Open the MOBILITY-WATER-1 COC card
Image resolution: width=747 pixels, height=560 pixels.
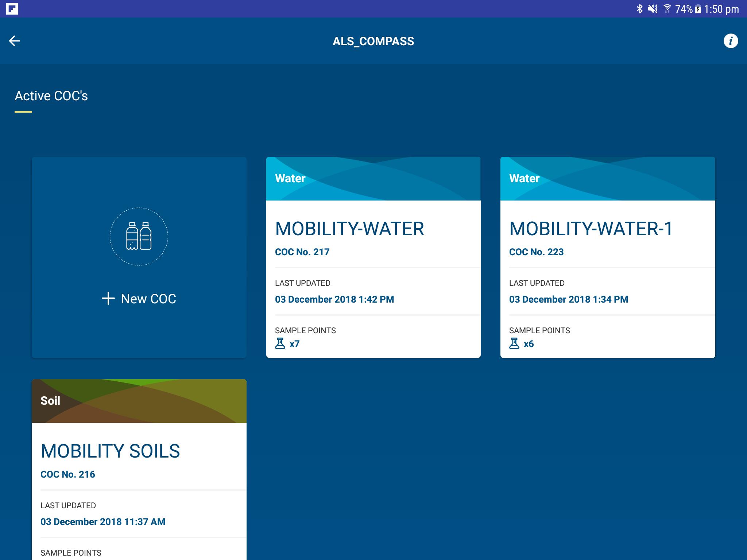pos(608,257)
